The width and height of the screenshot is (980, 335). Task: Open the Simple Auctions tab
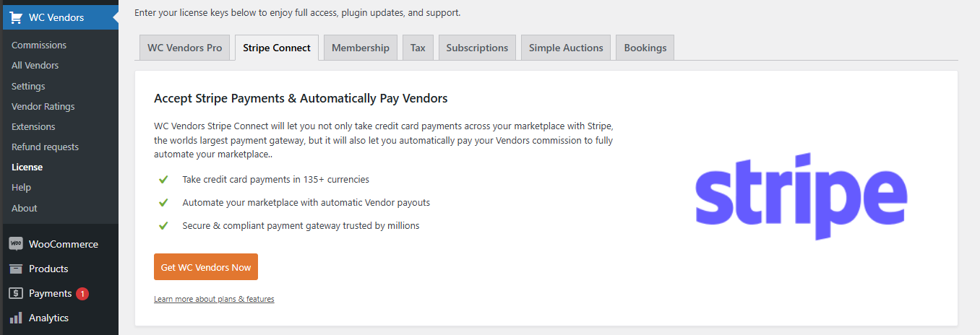(x=566, y=48)
